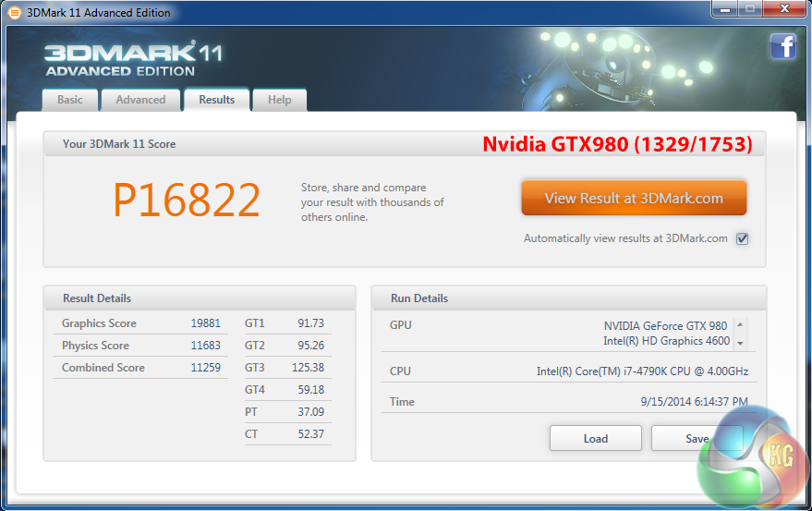Screen dimensions: 812x511
Task: Select the Results tab
Action: click(x=216, y=100)
